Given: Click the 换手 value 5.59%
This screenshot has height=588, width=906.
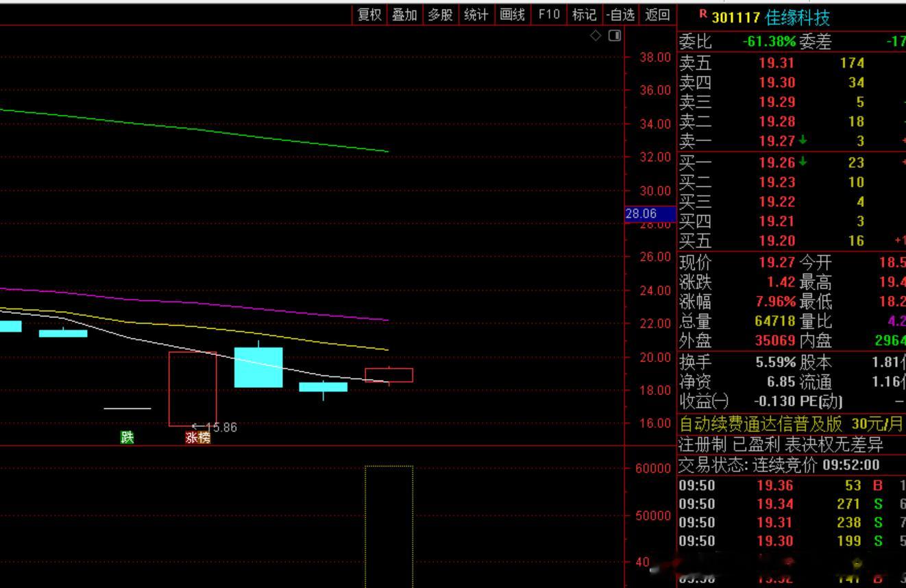Looking at the screenshot, I should click(776, 362).
